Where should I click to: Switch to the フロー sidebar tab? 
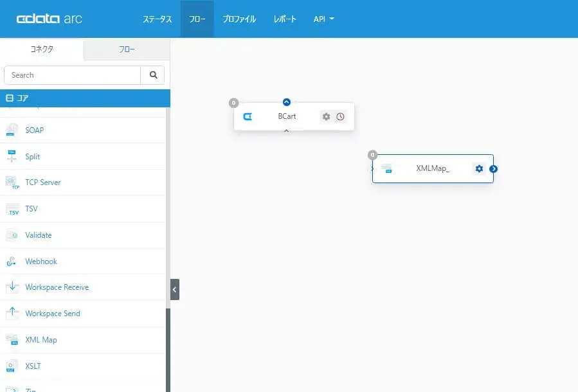coord(127,49)
